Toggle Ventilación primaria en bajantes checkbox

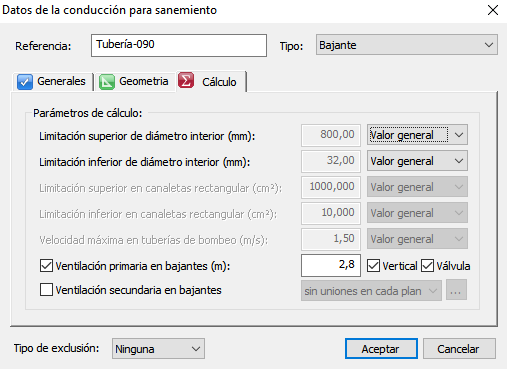coord(46,266)
